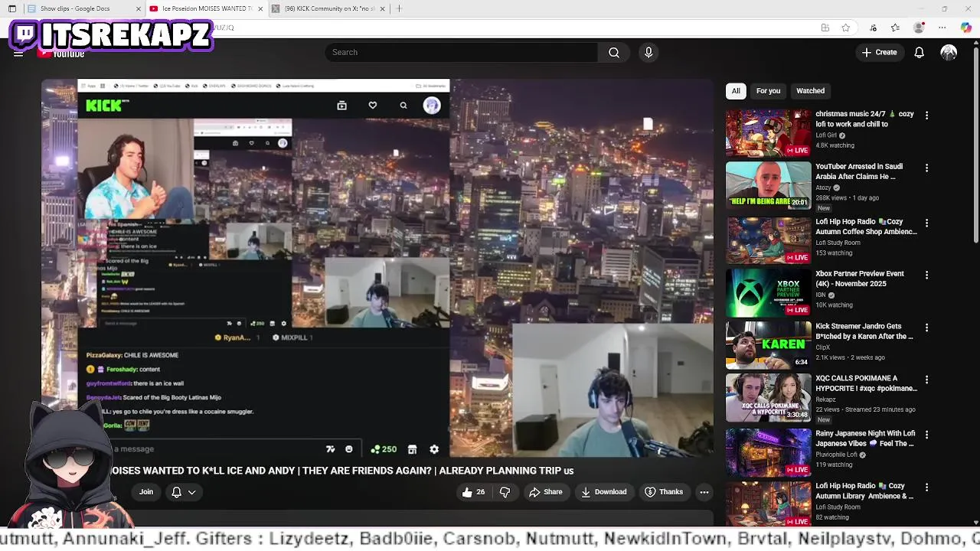The image size is (980, 551).
Task: Open options menu for Rainy Japanese Night video
Action: [x=926, y=435]
